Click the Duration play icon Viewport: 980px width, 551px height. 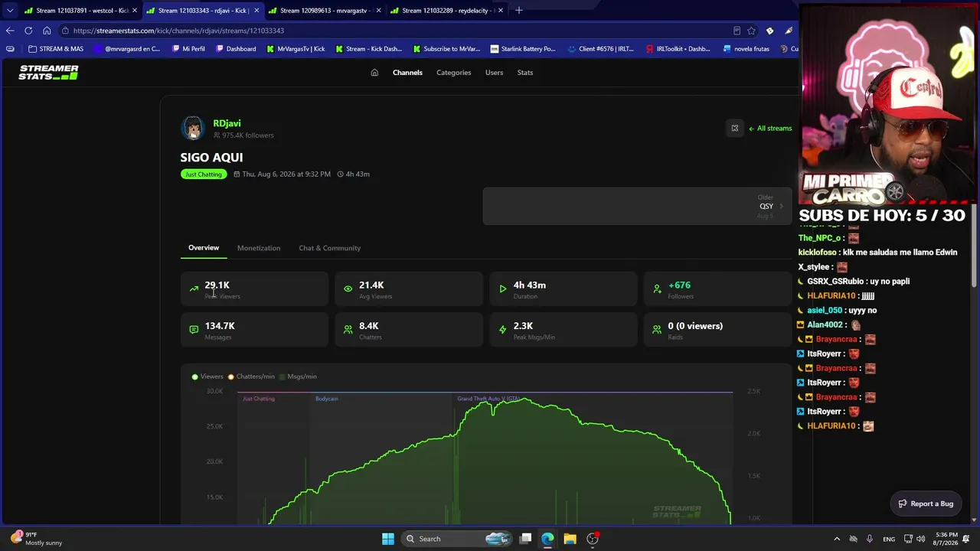502,289
